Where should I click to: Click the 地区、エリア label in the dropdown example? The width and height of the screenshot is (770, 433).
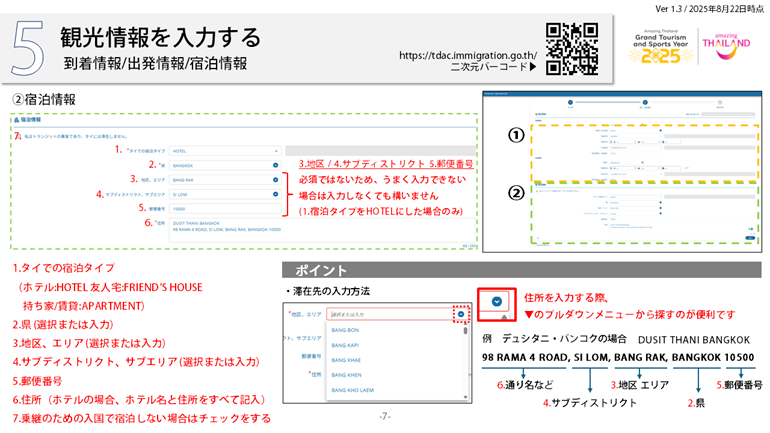305,314
